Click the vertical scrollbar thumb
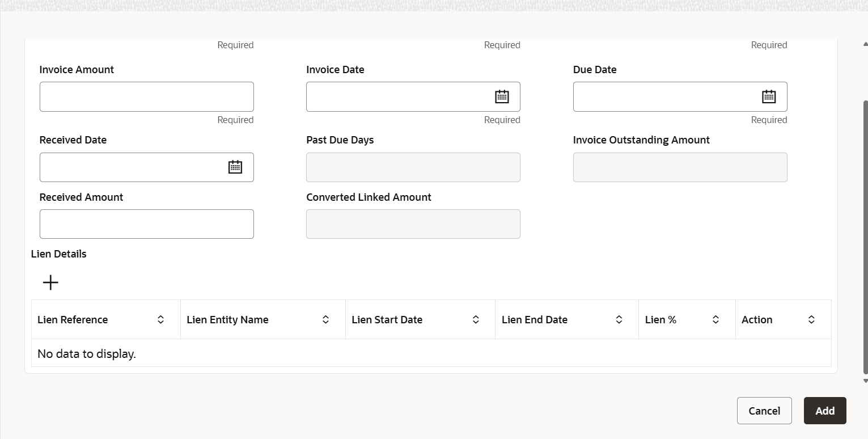The image size is (868, 439). (865, 238)
